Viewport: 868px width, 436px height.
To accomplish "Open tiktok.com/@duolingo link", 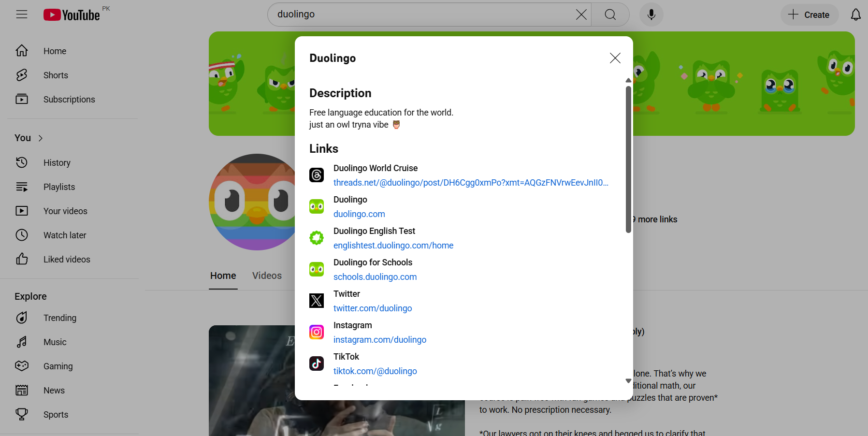I will click(375, 371).
